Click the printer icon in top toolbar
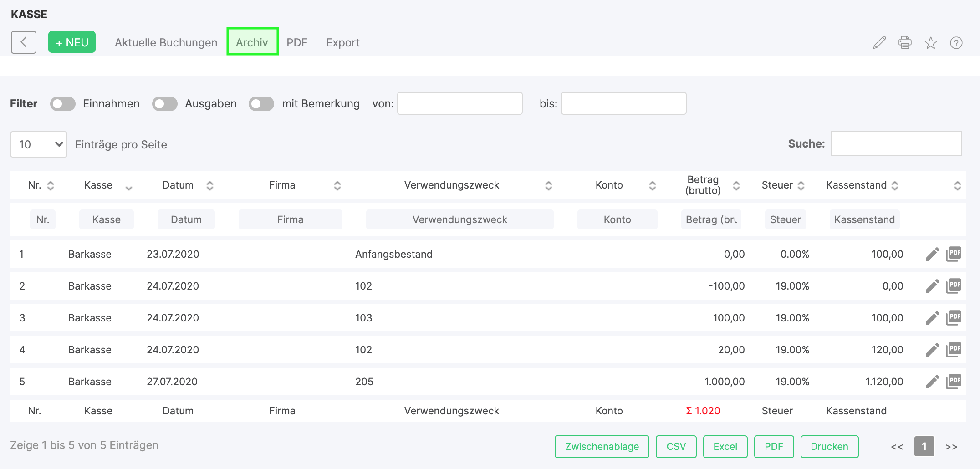 (x=905, y=43)
